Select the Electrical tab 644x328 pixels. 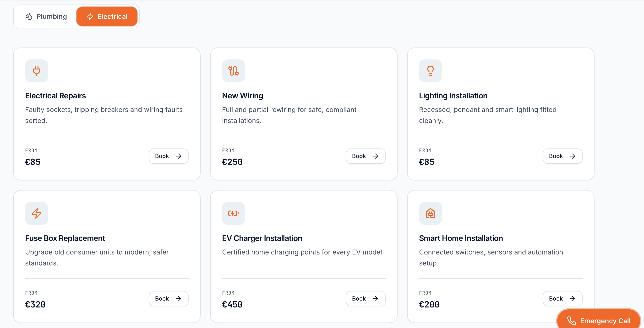pos(107,16)
